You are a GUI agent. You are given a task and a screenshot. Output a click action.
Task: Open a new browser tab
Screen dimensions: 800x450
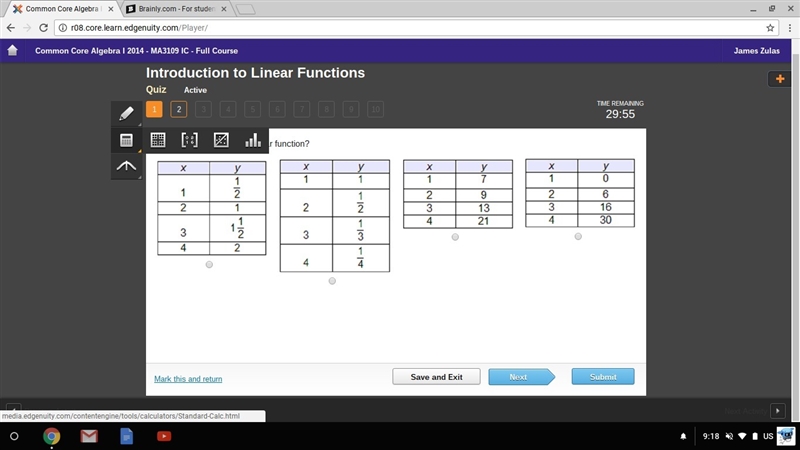(x=245, y=9)
